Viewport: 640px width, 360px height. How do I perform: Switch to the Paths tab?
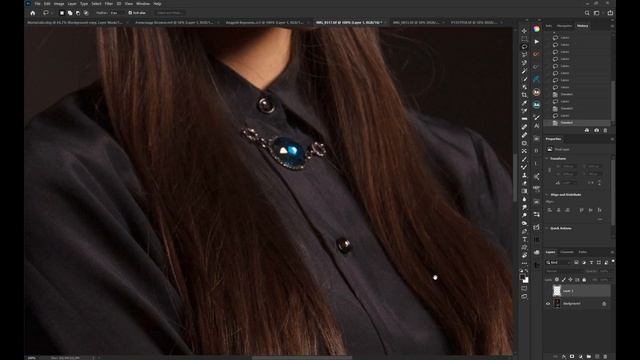[x=583, y=252]
